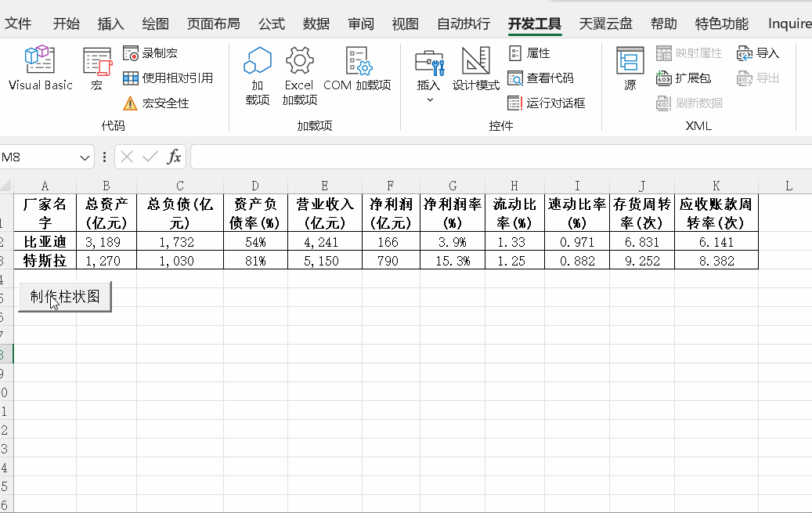Click inside the formula bar input

[501, 157]
